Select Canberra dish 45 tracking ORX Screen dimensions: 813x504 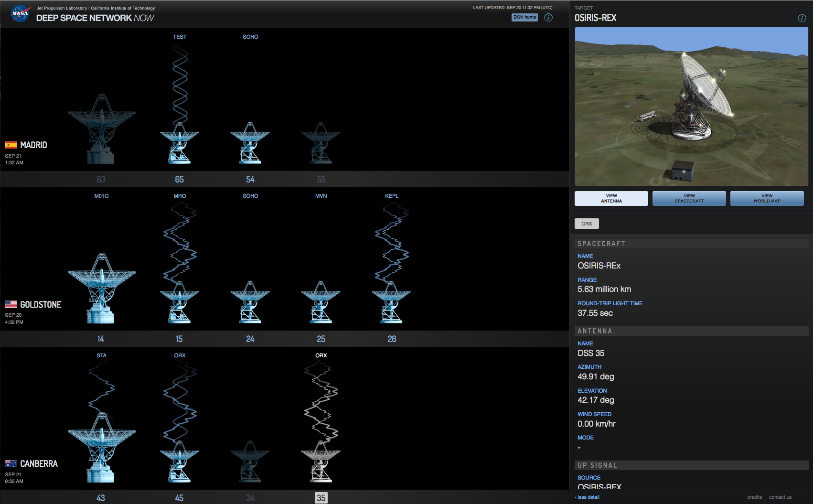180,462
